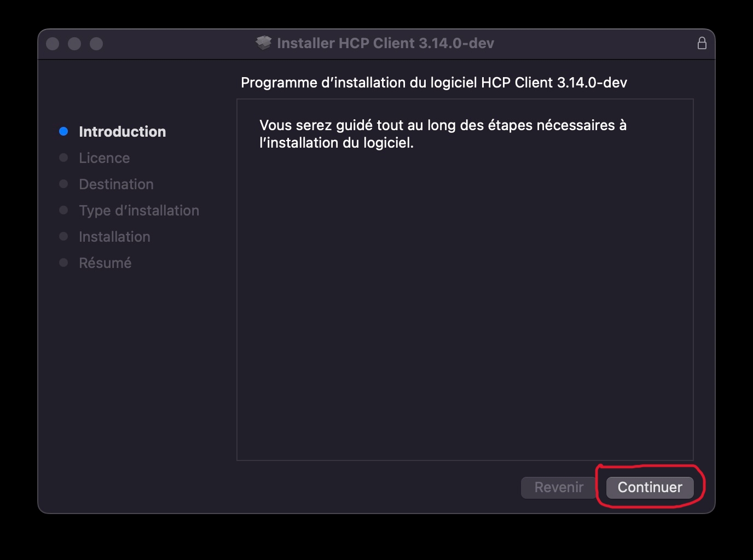The image size is (753, 560).
Task: Click the window title Installer HCP Client
Action: point(385,43)
